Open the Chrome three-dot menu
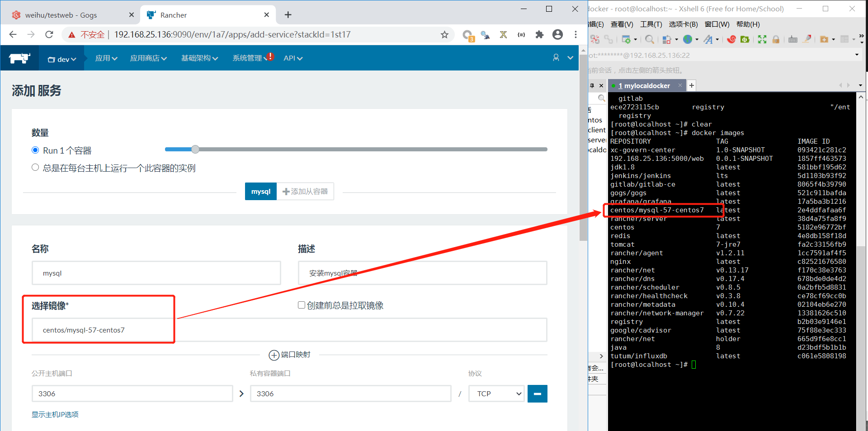 [576, 35]
